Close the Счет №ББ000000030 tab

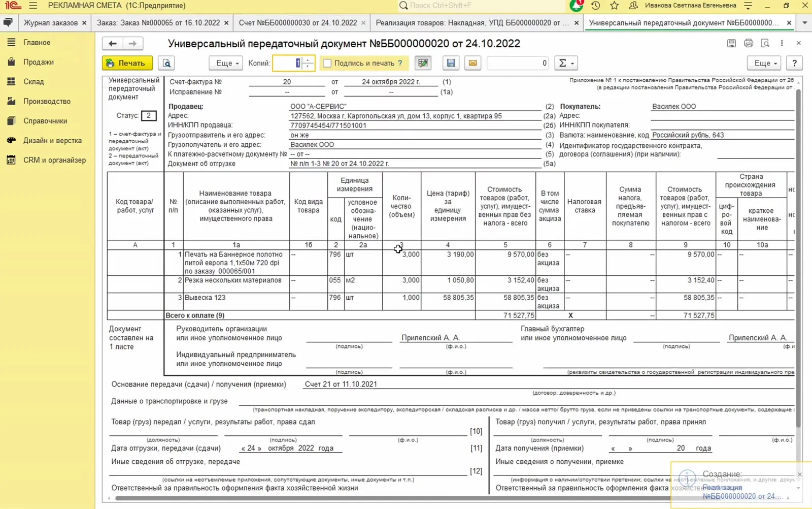pyautogui.click(x=363, y=23)
